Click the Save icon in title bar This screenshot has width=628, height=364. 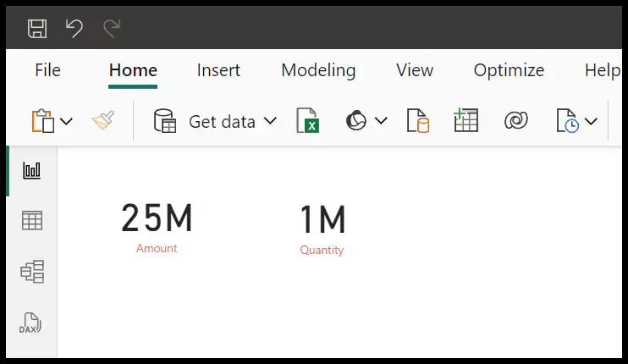coord(37,29)
